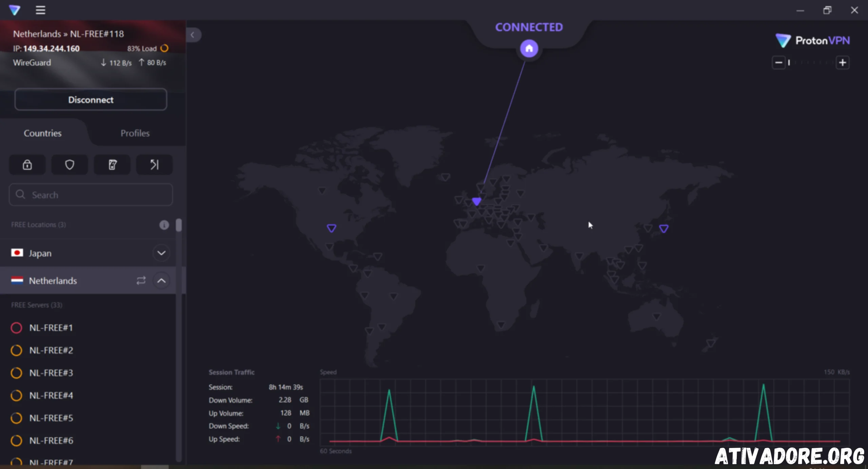This screenshot has height=469, width=868.
Task: Toggle Secure Core lock icon
Action: (x=27, y=165)
